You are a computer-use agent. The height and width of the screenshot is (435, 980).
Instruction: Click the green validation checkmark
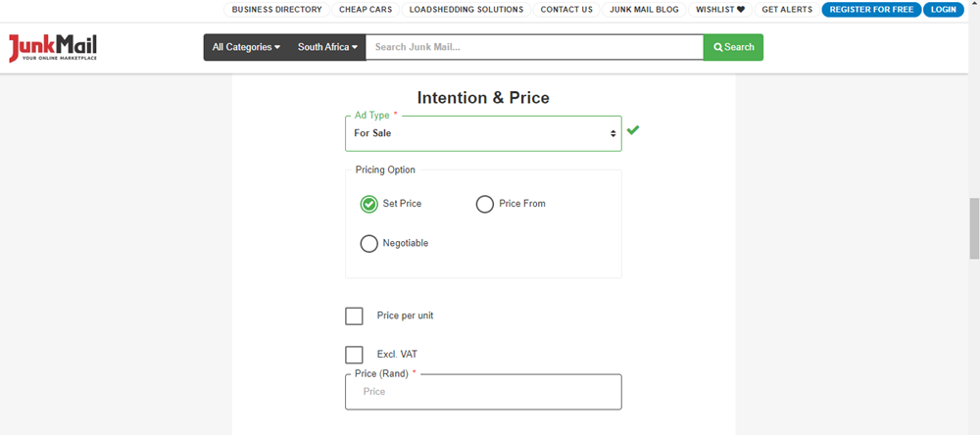click(633, 130)
